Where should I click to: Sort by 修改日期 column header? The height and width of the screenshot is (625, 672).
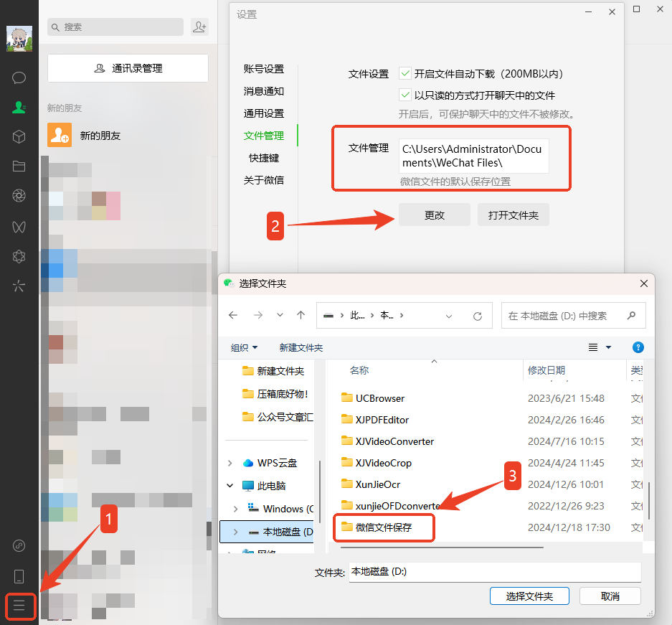[546, 370]
